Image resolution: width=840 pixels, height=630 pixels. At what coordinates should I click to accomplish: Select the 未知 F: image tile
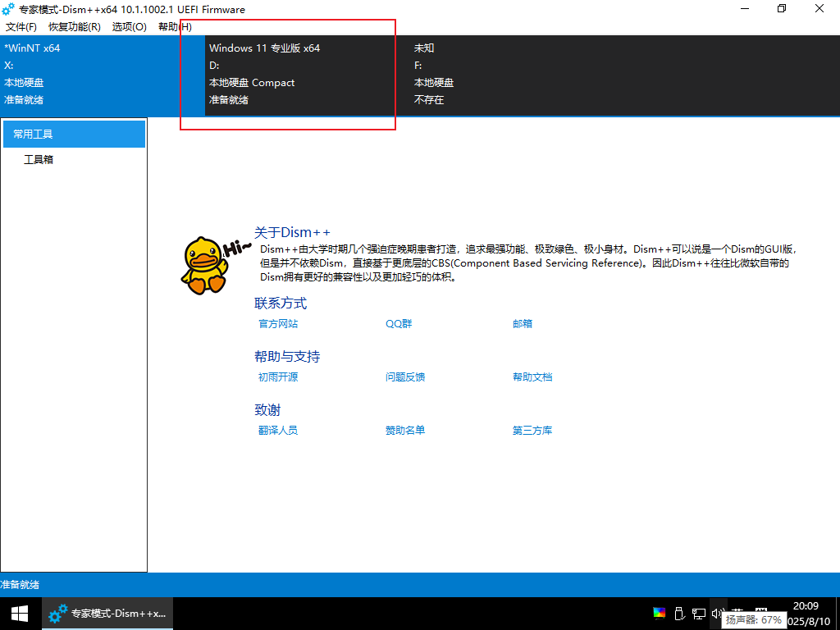coord(512,75)
